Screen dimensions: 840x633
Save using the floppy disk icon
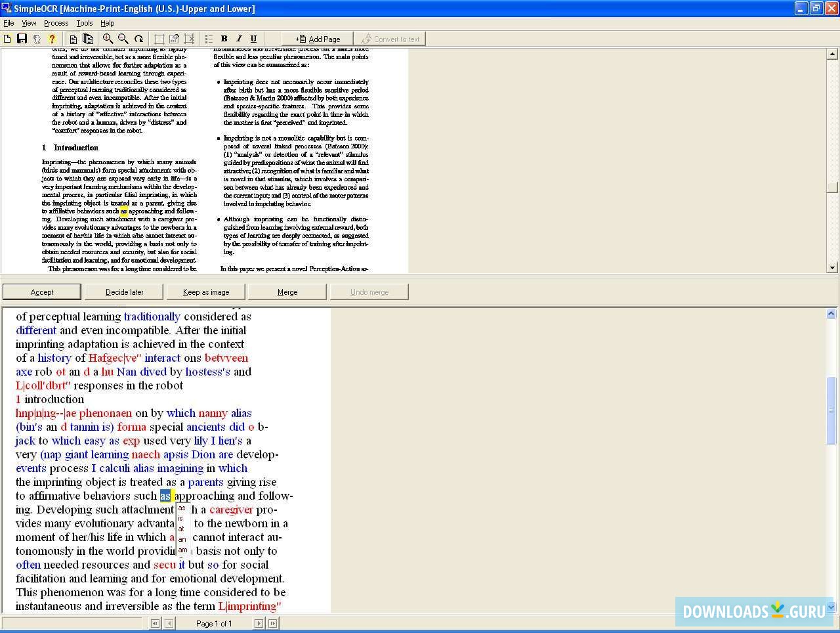22,39
